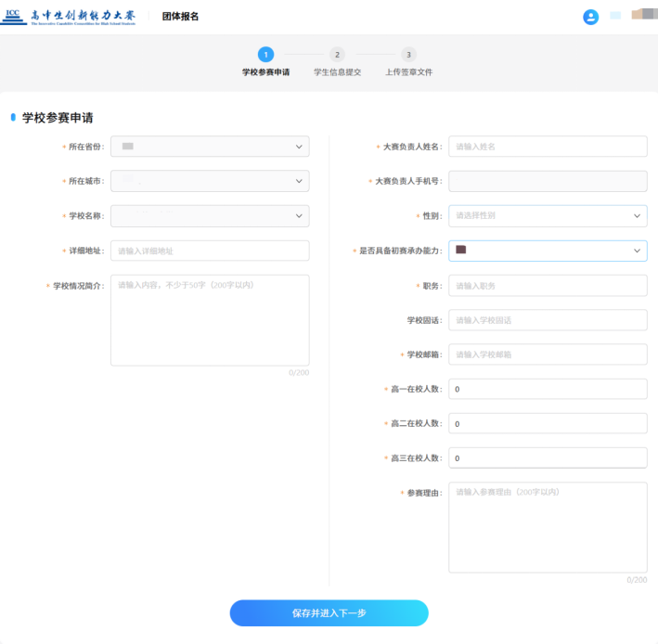Screen dimensions: 658x644
Task: Click the 学校邮箱 email input
Action: pyautogui.click(x=548, y=354)
